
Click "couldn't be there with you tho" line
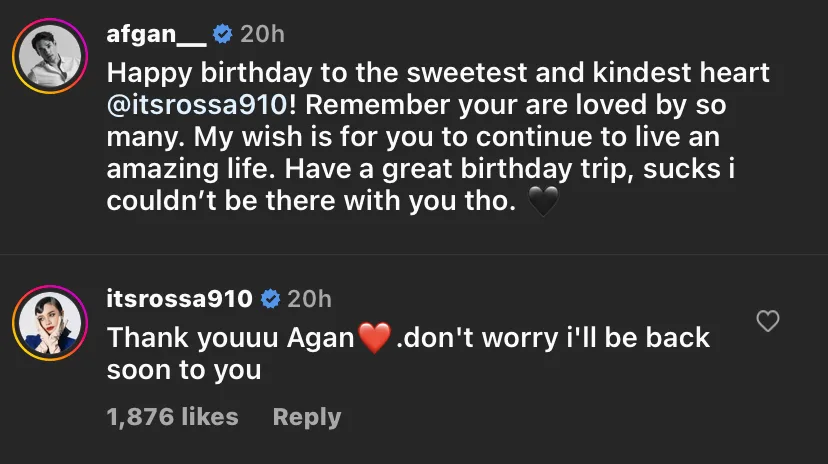click(x=310, y=202)
